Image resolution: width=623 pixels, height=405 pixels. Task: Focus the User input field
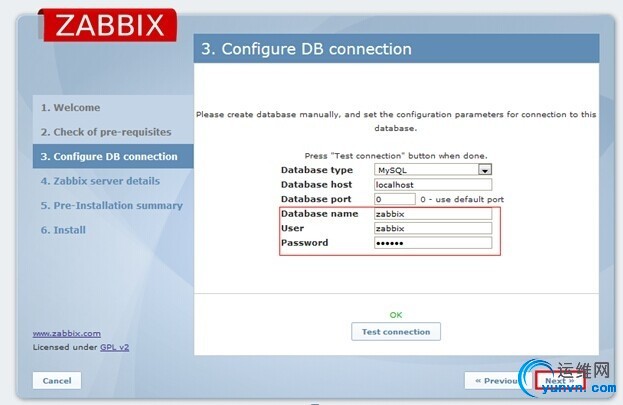433,229
